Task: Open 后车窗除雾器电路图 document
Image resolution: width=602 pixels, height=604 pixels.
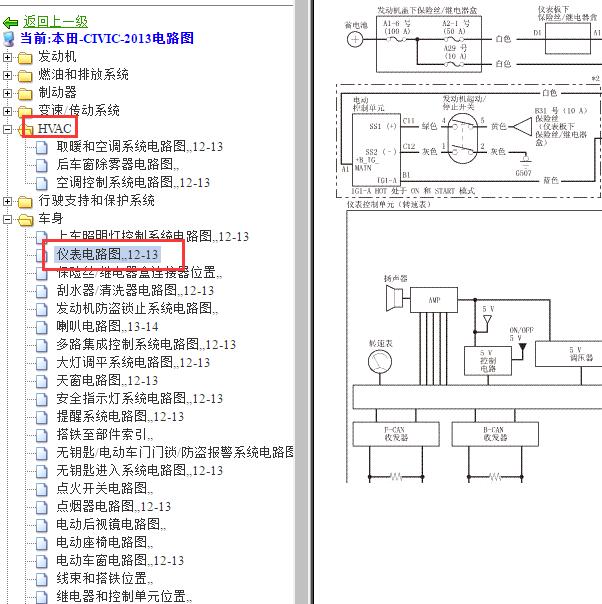Action: pos(117,164)
